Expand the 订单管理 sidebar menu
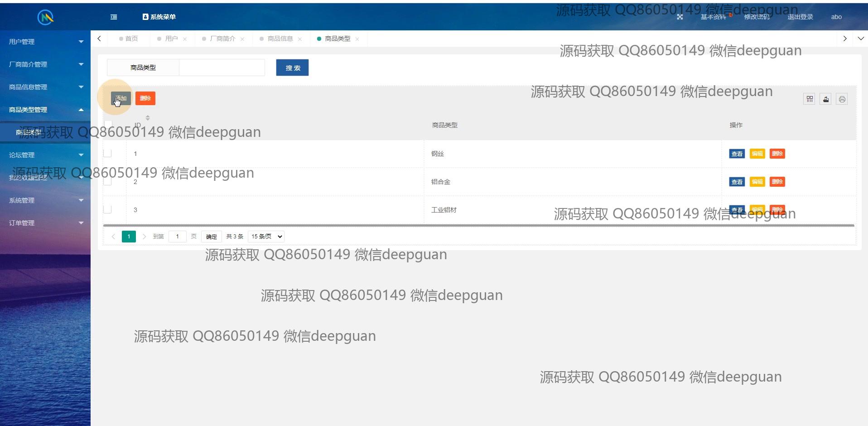 (45, 223)
